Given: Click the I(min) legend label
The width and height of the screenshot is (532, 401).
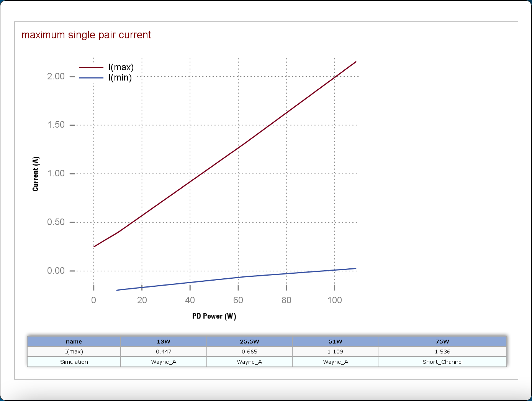Looking at the screenshot, I should tap(120, 78).
